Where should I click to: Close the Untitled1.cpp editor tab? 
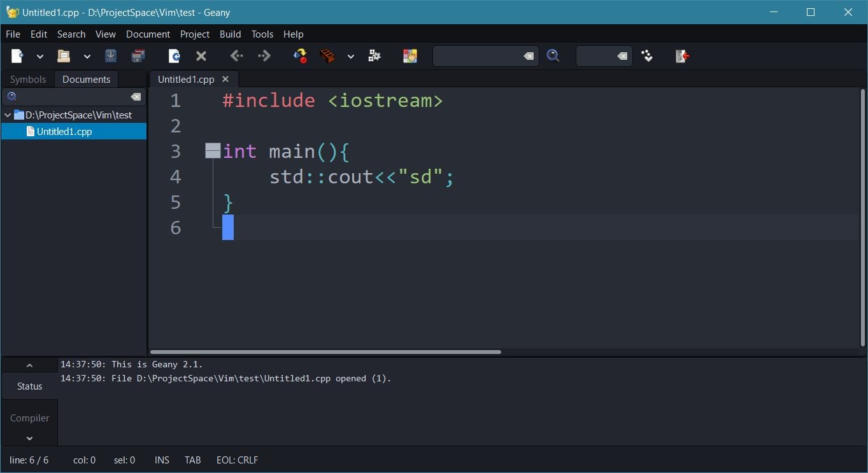(x=225, y=79)
